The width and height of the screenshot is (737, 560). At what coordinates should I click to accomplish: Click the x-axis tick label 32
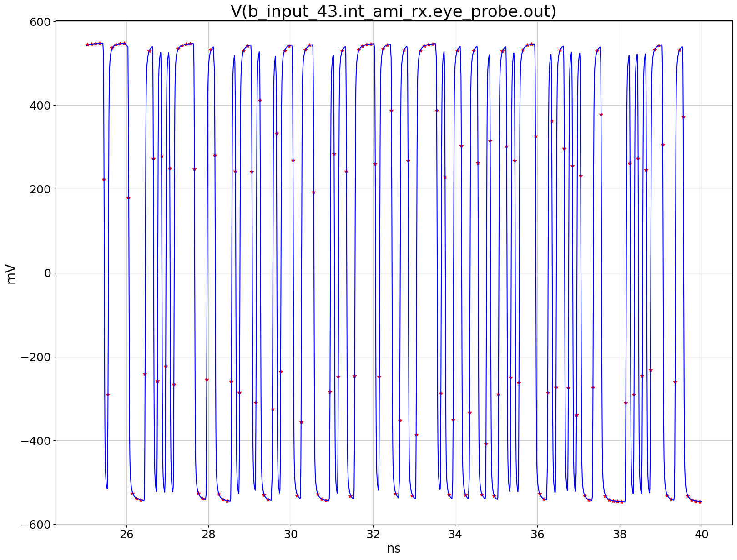click(373, 535)
